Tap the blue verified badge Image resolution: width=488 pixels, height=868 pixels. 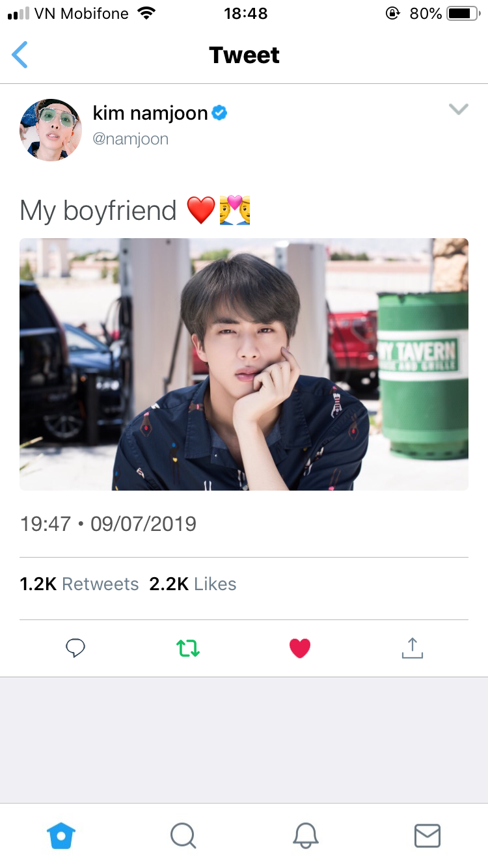pyautogui.click(x=220, y=113)
